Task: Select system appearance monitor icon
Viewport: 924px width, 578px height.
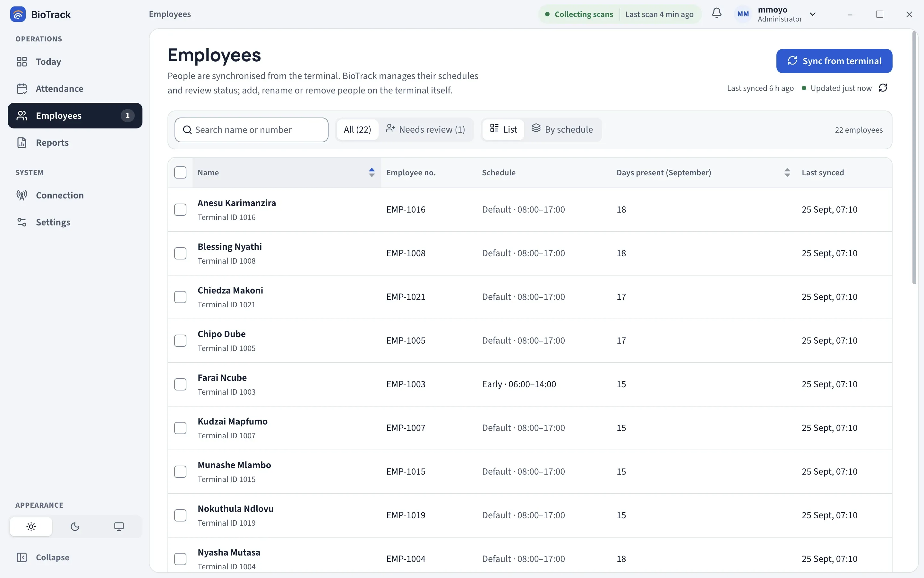Action: click(119, 526)
